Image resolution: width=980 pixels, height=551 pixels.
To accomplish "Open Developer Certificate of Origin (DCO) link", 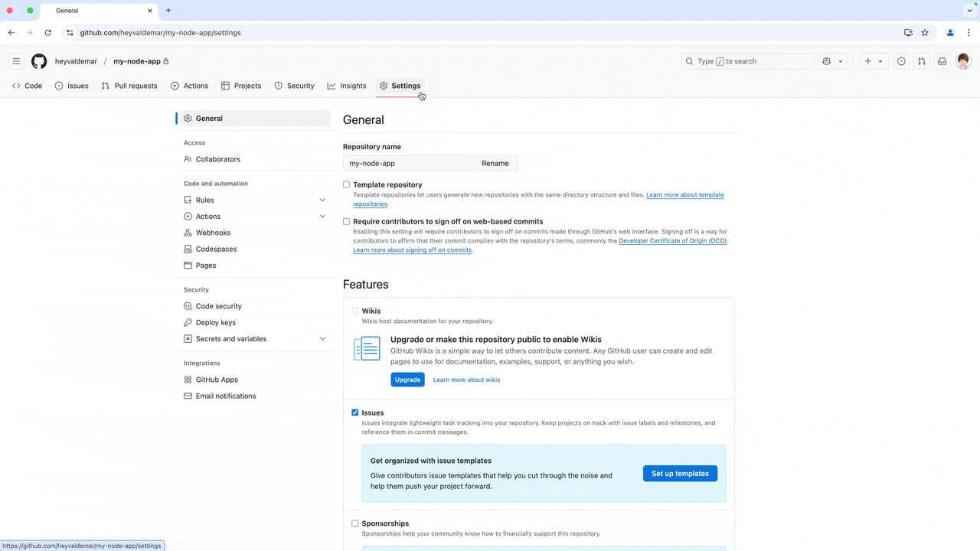I will pyautogui.click(x=673, y=241).
